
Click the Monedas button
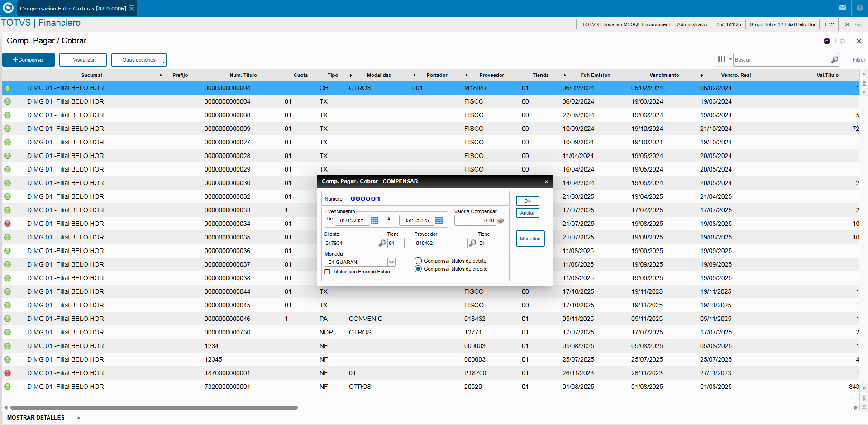530,239
